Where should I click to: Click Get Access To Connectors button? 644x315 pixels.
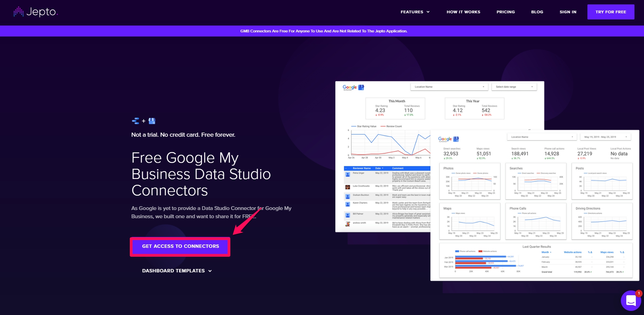coord(180,246)
